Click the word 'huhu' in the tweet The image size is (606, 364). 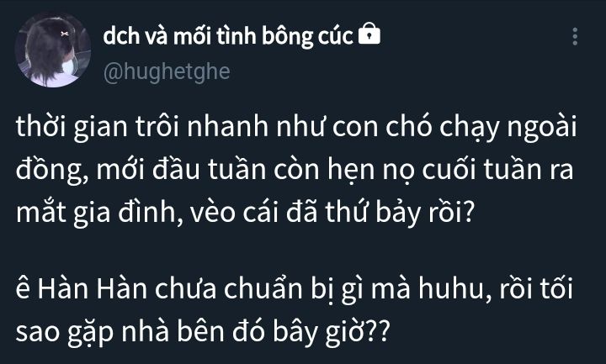click(x=454, y=289)
